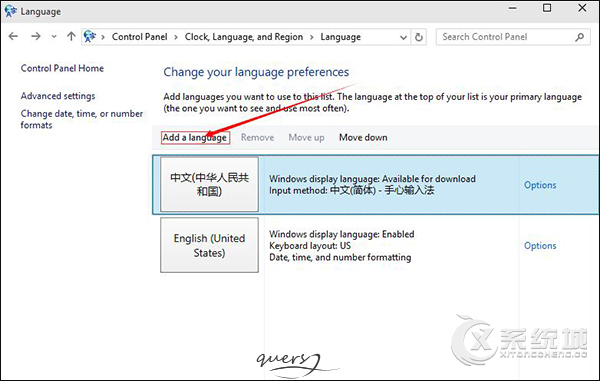Viewport: 600px width, 381px height.
Task: Open Control Panel breadcrumb
Action: coord(139,37)
